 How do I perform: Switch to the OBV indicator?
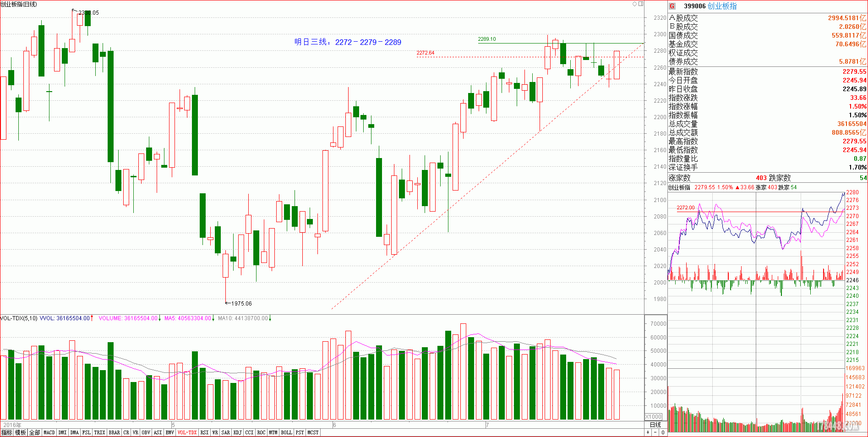146,432
